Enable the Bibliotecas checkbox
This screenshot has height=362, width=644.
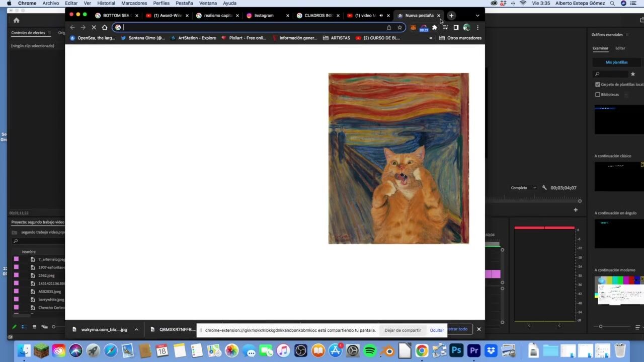[x=598, y=95]
